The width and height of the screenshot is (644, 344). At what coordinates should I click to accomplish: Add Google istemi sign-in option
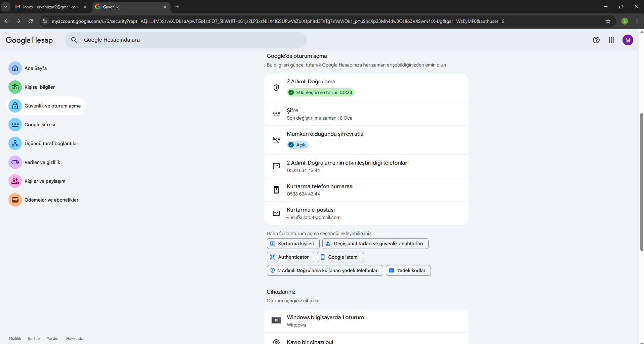tap(340, 257)
